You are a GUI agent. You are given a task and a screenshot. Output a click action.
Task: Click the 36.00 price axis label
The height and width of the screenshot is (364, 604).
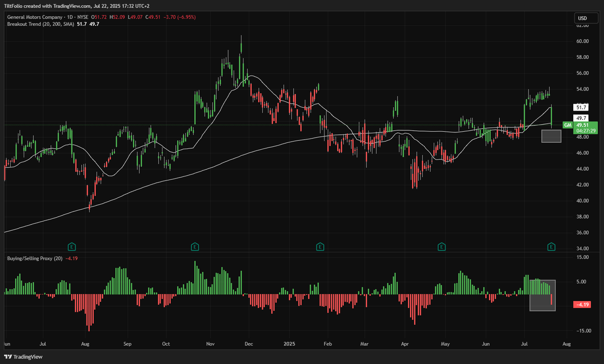(582, 233)
